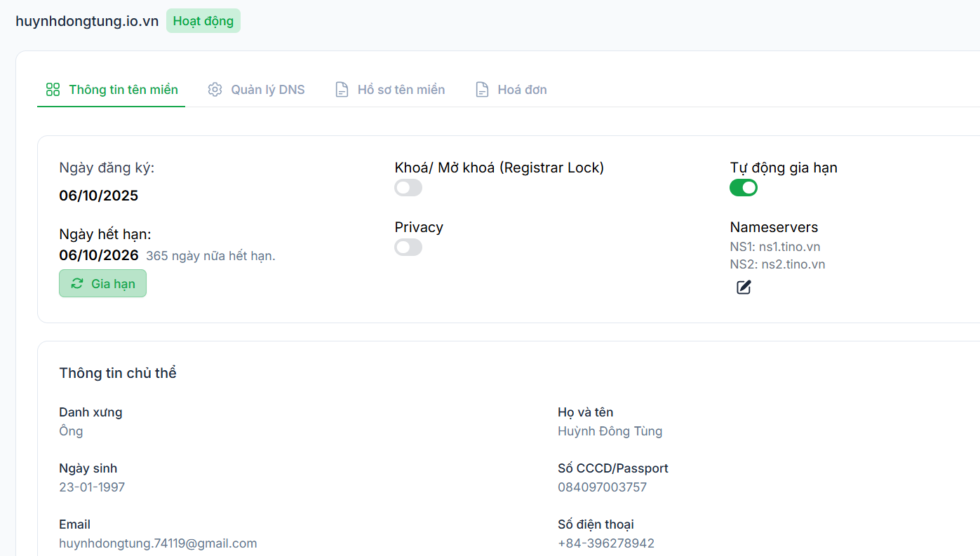Switch to the Quản lý DNS tab

click(x=267, y=90)
